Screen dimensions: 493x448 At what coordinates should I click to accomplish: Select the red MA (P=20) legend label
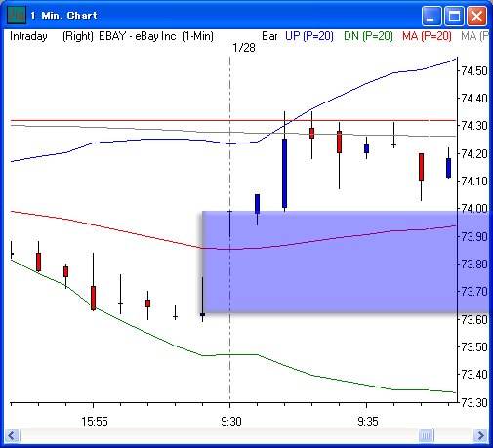[427, 36]
